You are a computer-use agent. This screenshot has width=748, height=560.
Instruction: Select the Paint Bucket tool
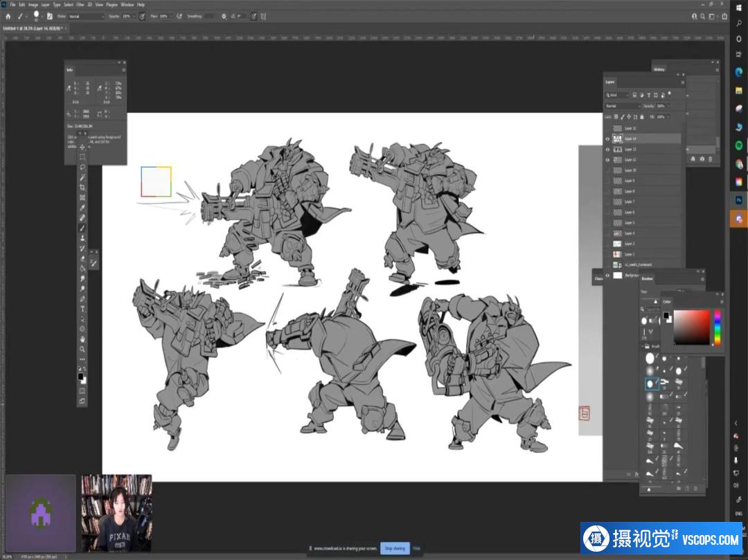tap(82, 269)
